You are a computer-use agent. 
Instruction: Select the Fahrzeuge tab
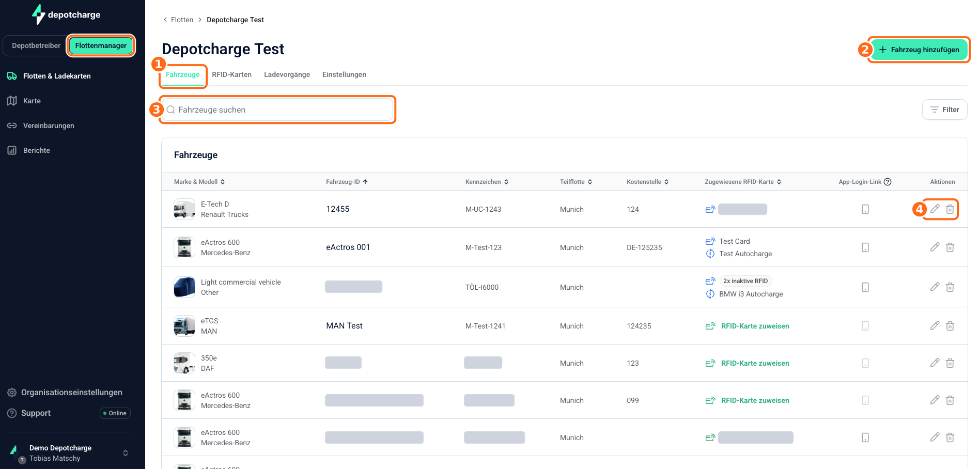tap(182, 74)
